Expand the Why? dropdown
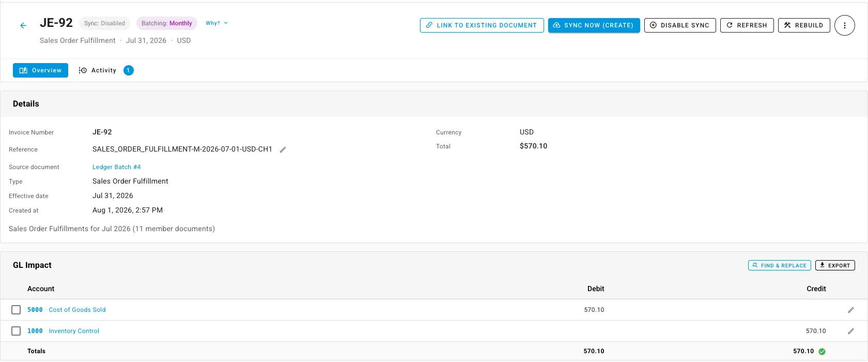 pyautogui.click(x=216, y=23)
